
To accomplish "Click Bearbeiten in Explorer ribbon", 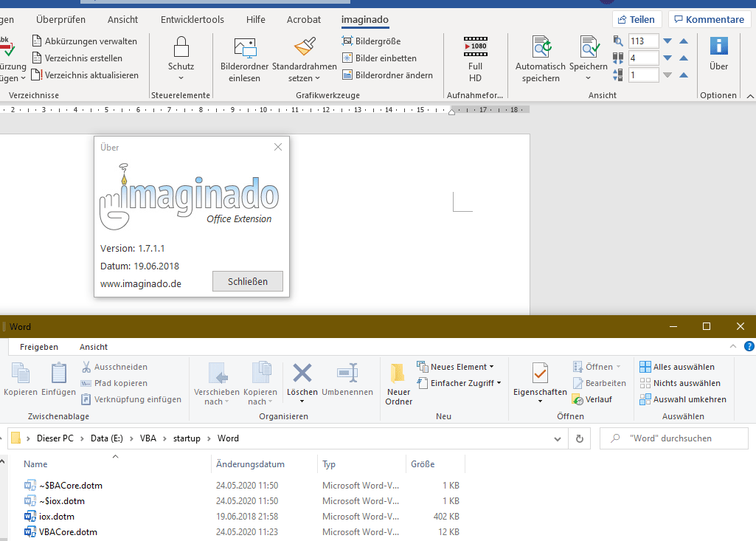I will pos(600,383).
